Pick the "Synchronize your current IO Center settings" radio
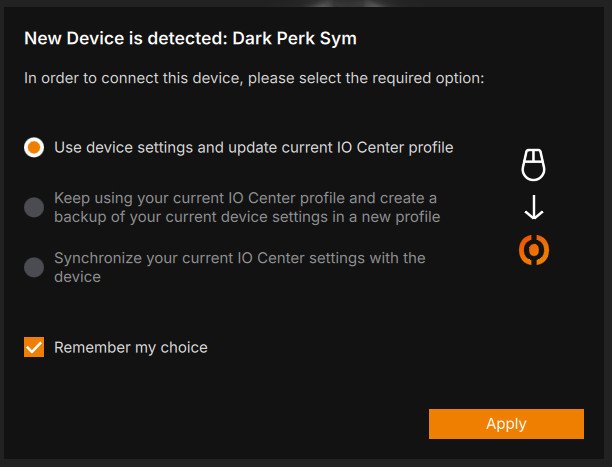 click(x=34, y=267)
